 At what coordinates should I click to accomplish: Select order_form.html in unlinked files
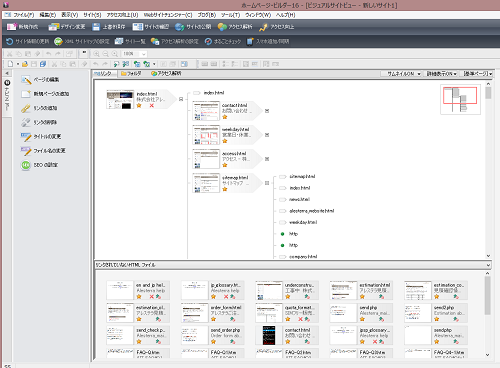pos(212,313)
